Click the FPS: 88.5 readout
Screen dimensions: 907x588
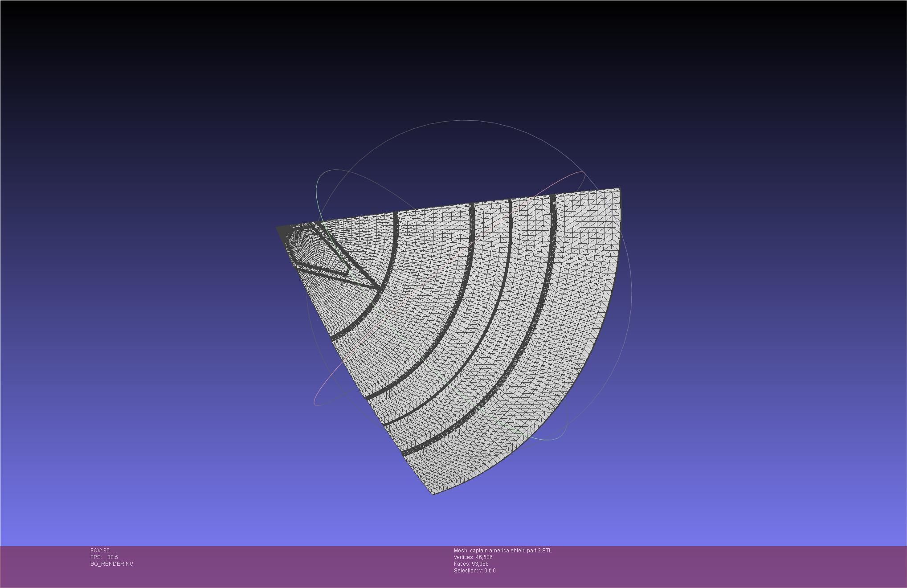[104, 557]
